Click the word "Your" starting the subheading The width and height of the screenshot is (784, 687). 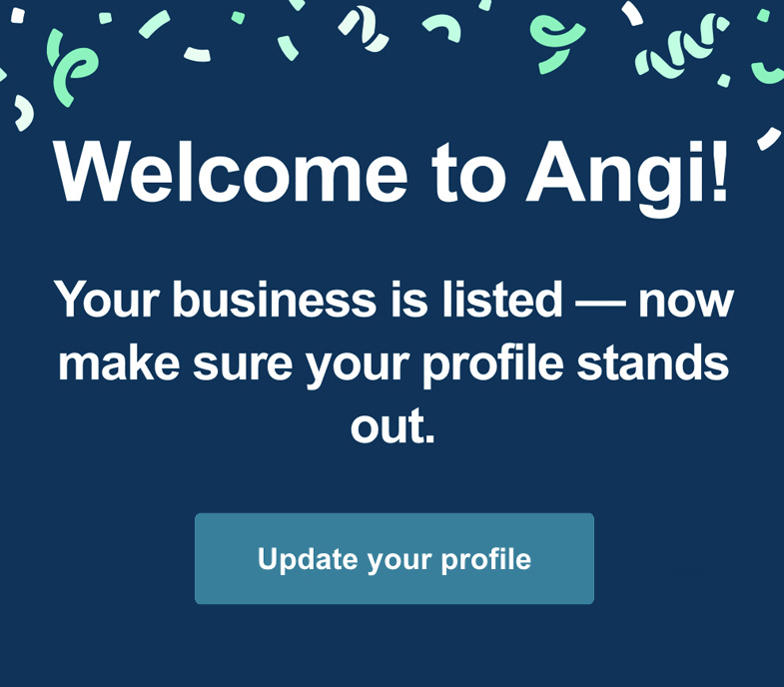(x=107, y=300)
